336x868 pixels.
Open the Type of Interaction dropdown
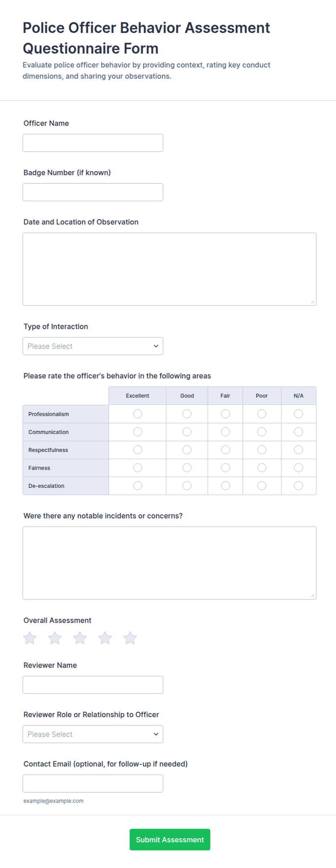point(93,346)
